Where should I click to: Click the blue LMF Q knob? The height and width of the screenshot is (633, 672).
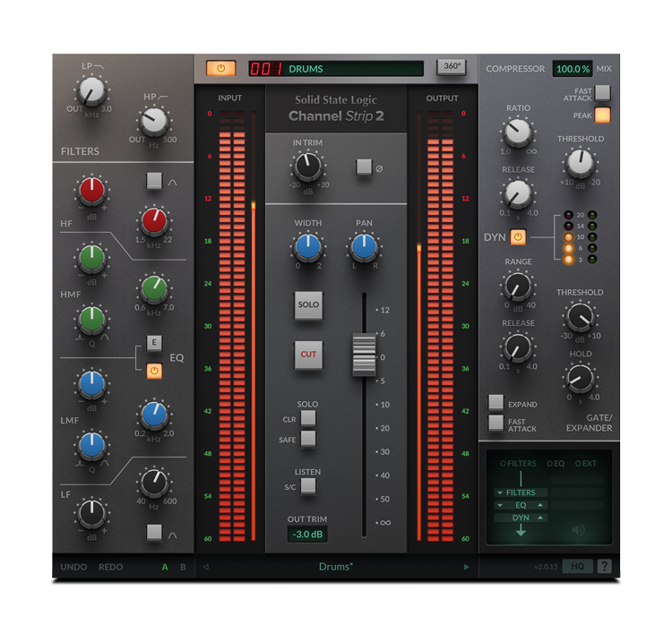coord(91,445)
